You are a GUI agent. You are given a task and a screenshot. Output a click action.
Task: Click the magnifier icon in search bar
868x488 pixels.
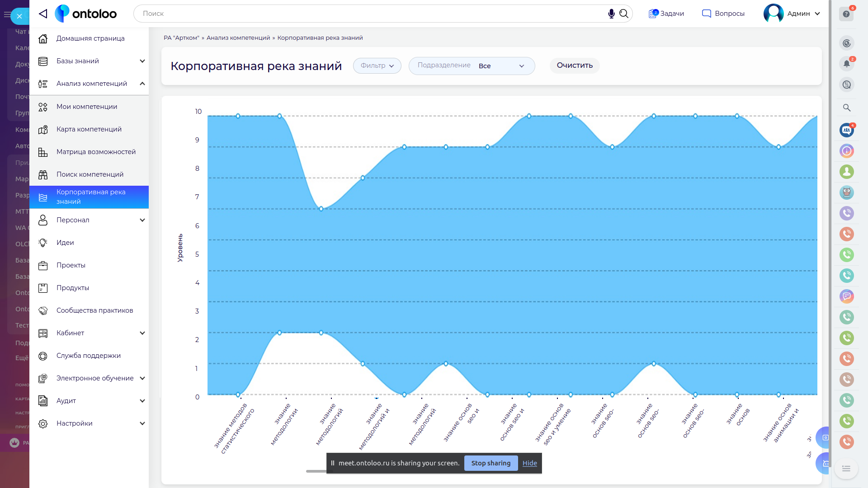tap(624, 14)
